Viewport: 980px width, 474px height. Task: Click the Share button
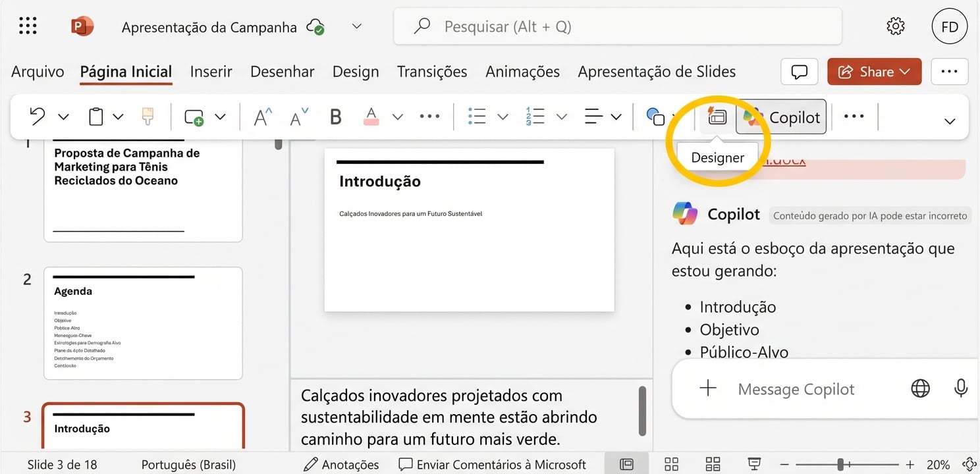click(874, 71)
